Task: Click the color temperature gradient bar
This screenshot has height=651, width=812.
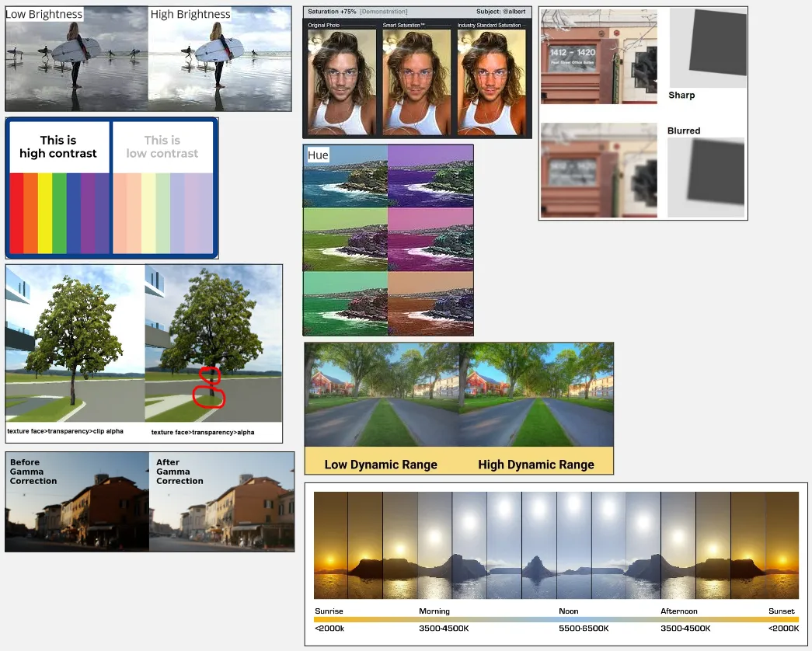Action: click(x=558, y=619)
